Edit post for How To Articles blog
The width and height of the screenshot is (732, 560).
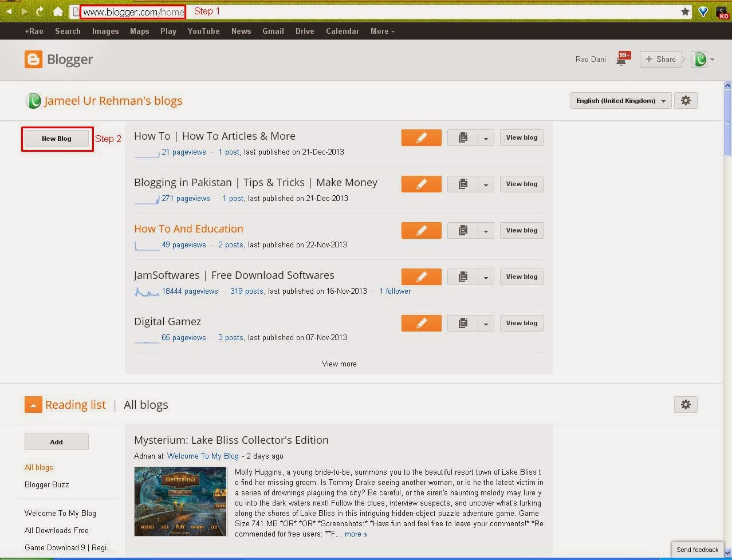[x=422, y=137]
